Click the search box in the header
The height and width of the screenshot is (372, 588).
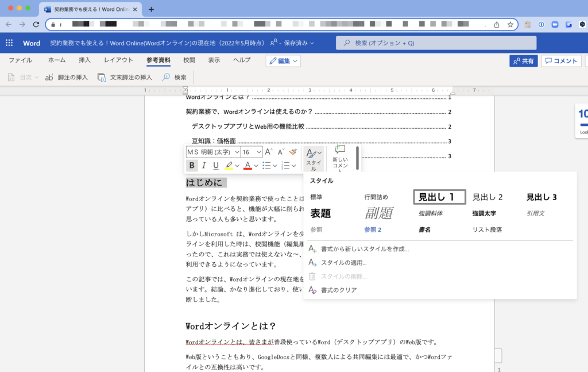point(436,43)
